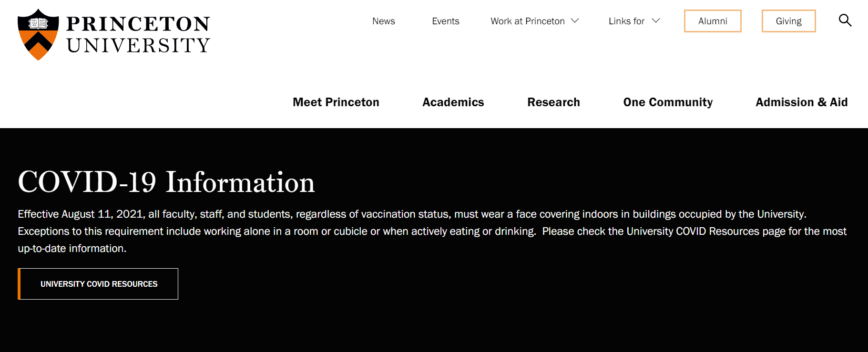Click the Princeton shield logo
The width and height of the screenshot is (868, 352).
tap(38, 34)
